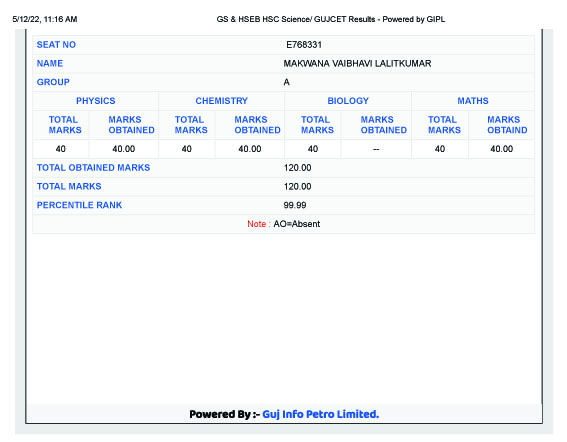Click the GROUP label

tap(53, 82)
